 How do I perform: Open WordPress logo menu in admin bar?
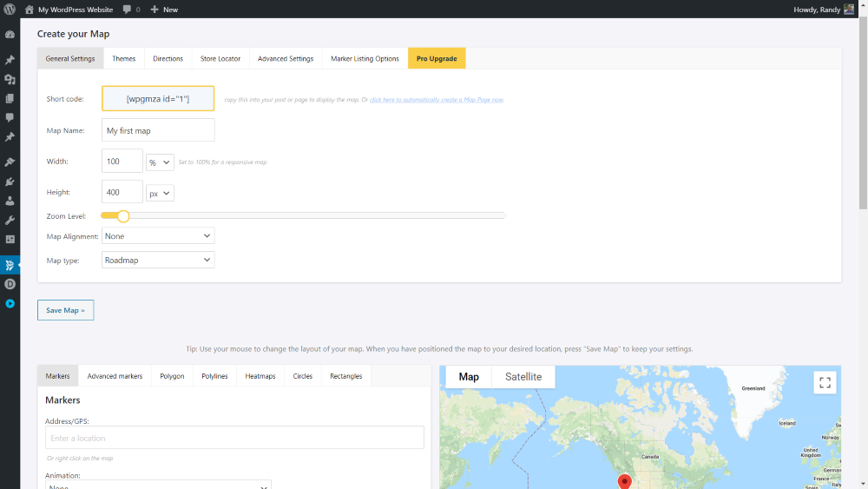click(10, 9)
